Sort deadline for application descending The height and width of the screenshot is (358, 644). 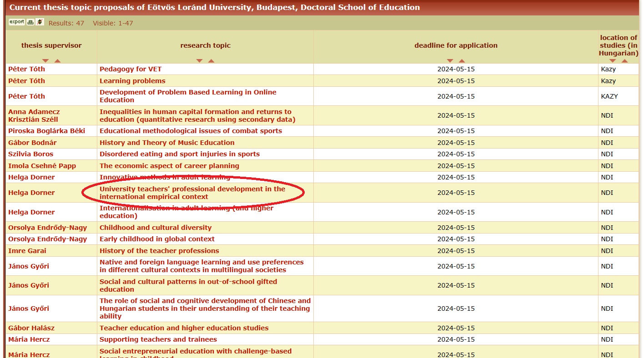pos(450,60)
